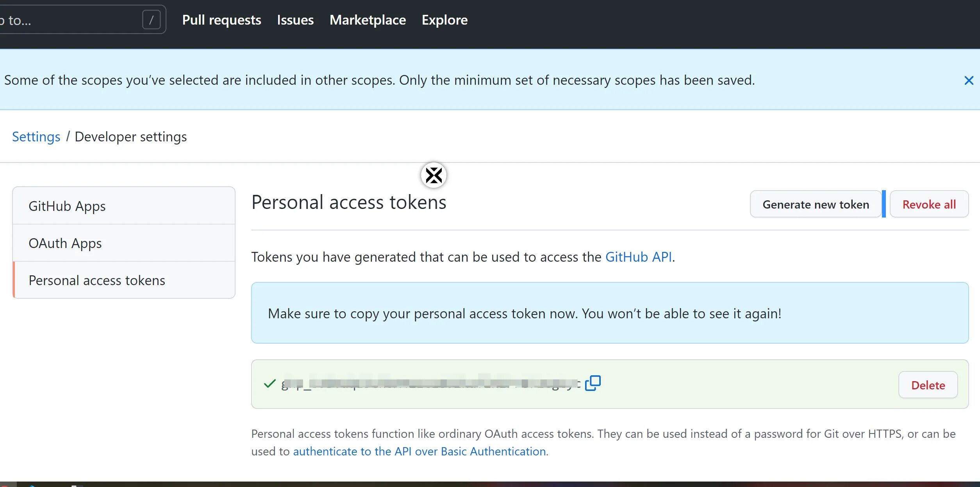Click the Personal access tokens sidebar link
Image resolution: width=980 pixels, height=487 pixels.
[x=97, y=280]
